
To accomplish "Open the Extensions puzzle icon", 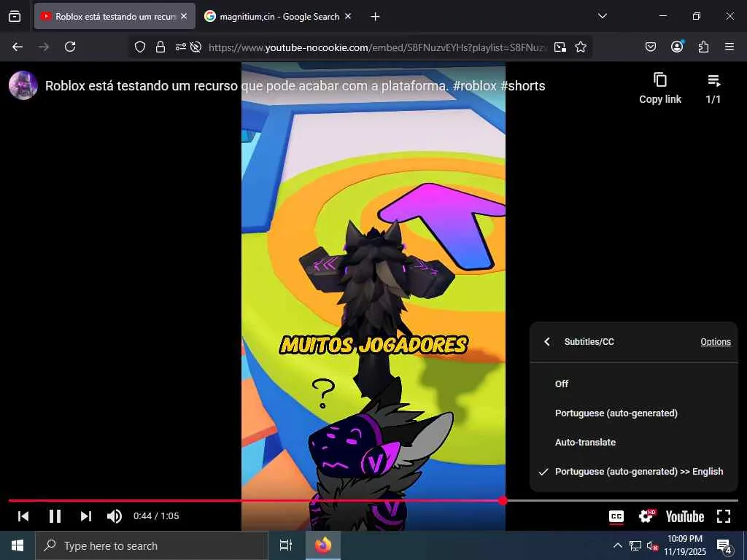I will point(703,47).
